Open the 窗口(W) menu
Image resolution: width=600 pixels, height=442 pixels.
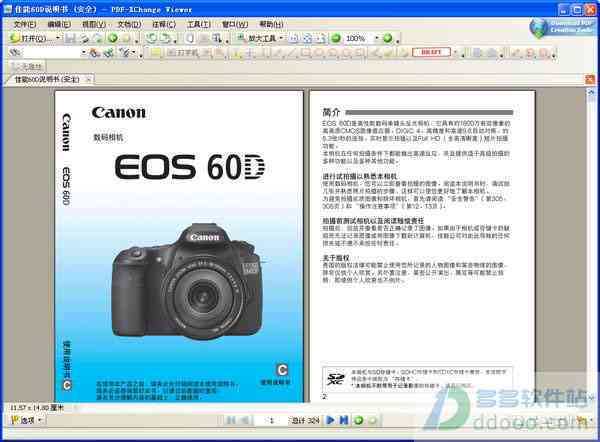pos(235,24)
